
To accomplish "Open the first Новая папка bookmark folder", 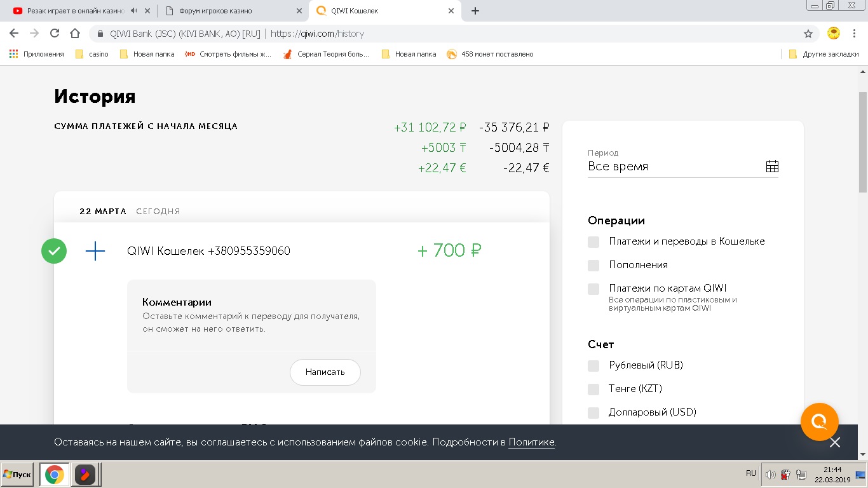I will (147, 54).
